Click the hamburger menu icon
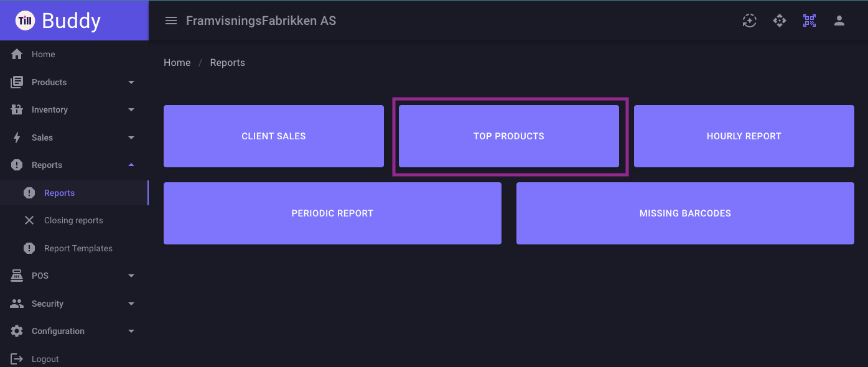The image size is (868, 367). pos(171,21)
